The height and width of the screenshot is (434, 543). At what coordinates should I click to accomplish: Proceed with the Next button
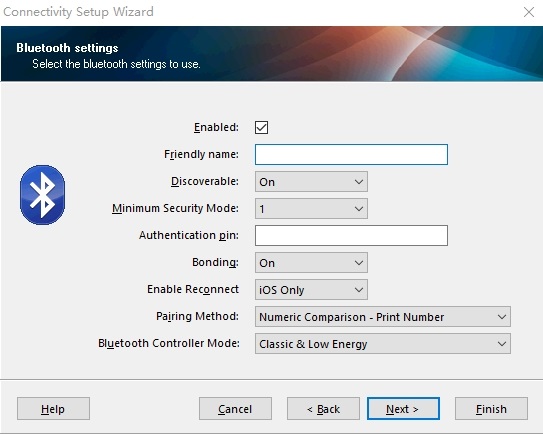[x=403, y=409]
